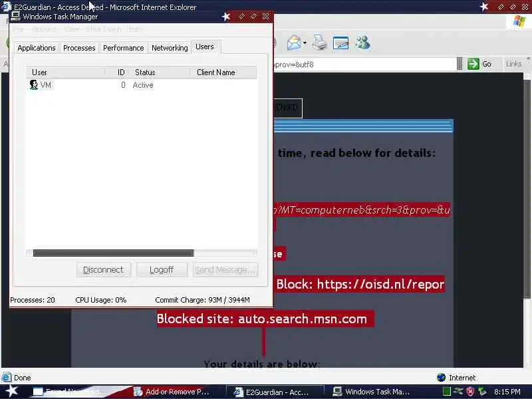Click the page icon in IE status bar
532x399 pixels.
click(7, 377)
